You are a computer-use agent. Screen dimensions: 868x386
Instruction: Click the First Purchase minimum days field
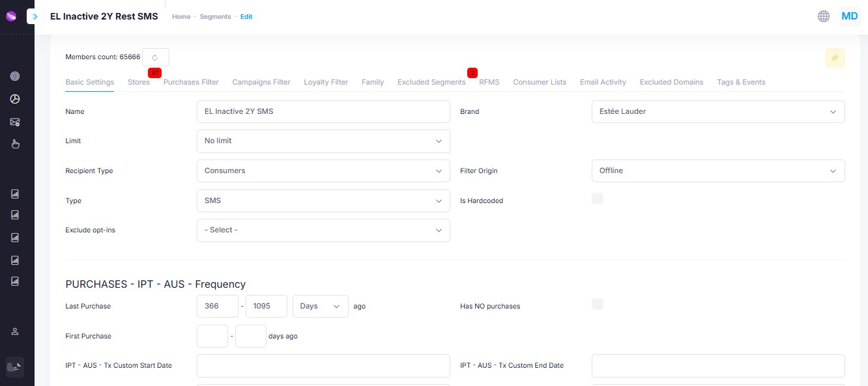point(212,336)
